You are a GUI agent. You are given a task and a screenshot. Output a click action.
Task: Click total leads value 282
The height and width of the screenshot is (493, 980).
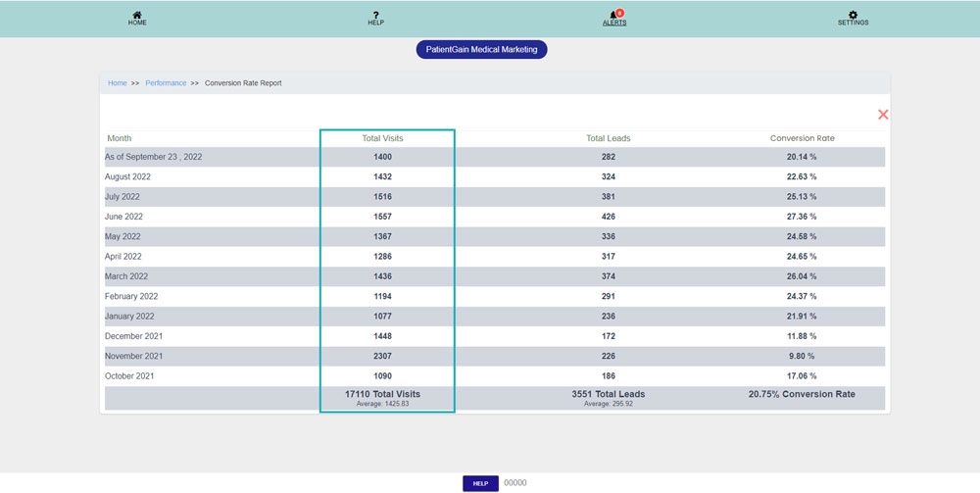pyautogui.click(x=609, y=157)
